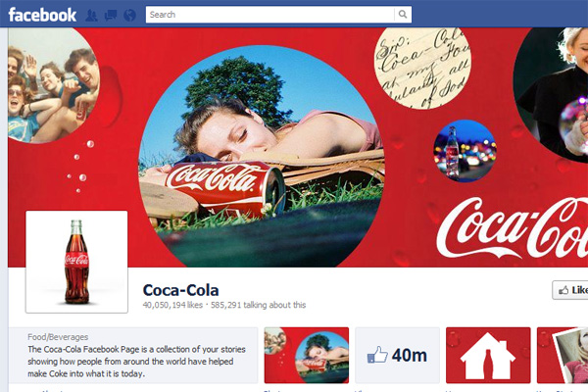Open the messages icon
This screenshot has height=392, width=588.
click(111, 16)
